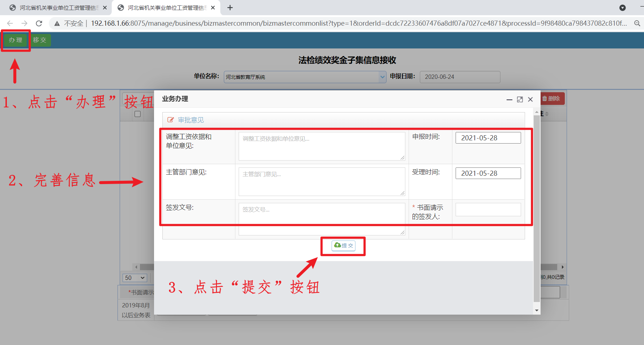Screen dimensions: 644x345
Task: Click the table horizontal scroll left arrow
Action: pyautogui.click(x=136, y=267)
